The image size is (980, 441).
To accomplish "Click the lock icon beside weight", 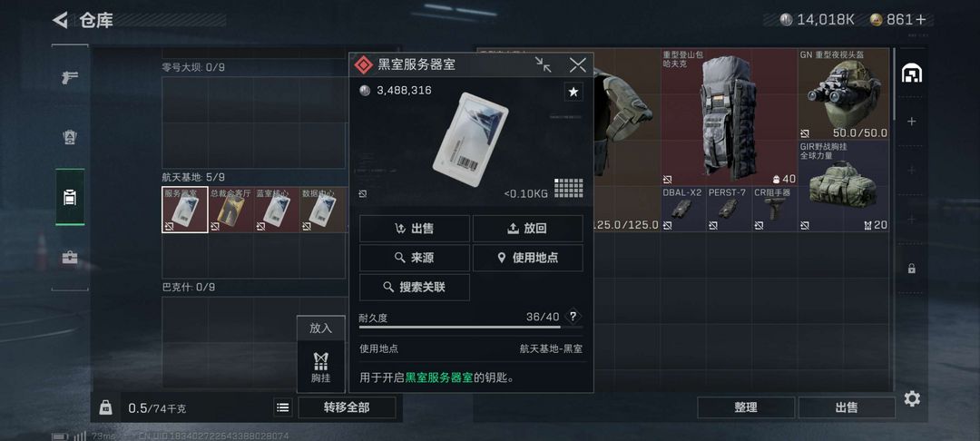I will 105,408.
